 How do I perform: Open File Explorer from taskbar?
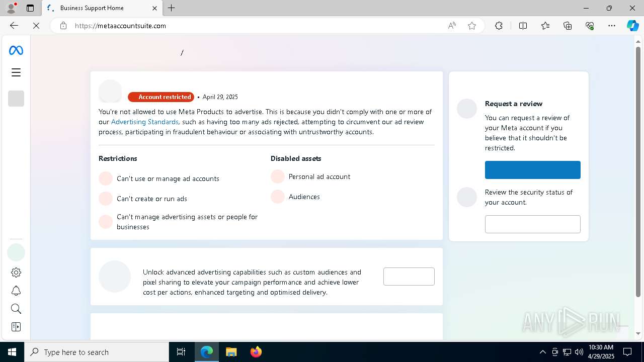click(x=231, y=352)
